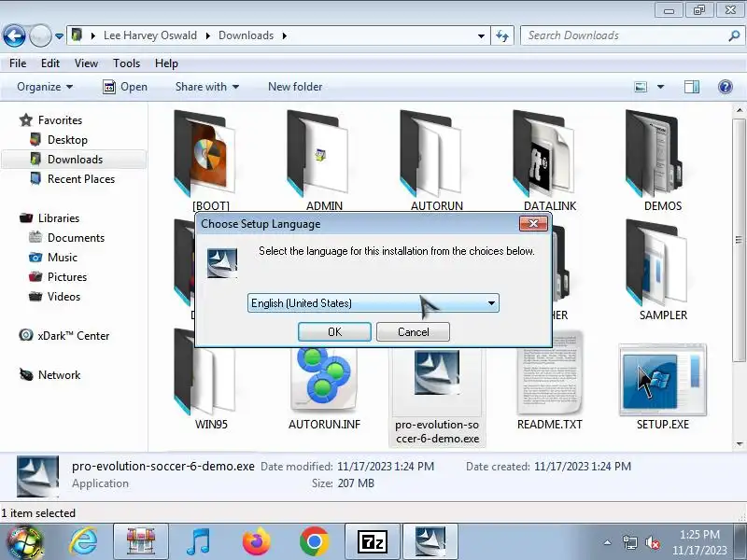The width and height of the screenshot is (747, 560).
Task: Click the Search Downloads field
Action: coord(624,35)
